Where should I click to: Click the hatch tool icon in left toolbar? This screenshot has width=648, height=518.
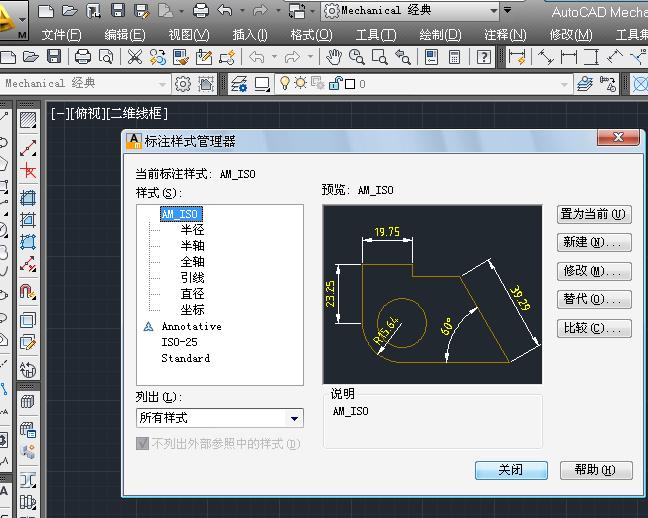click(28, 120)
